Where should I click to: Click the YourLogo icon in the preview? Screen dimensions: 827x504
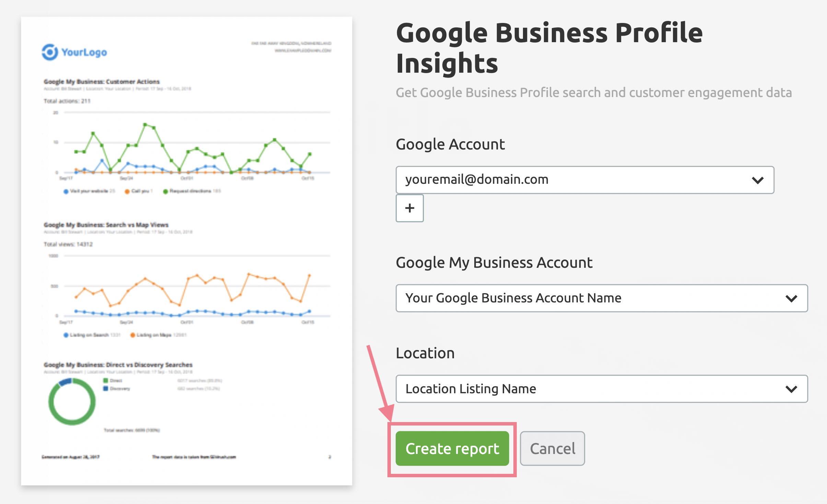pos(50,52)
